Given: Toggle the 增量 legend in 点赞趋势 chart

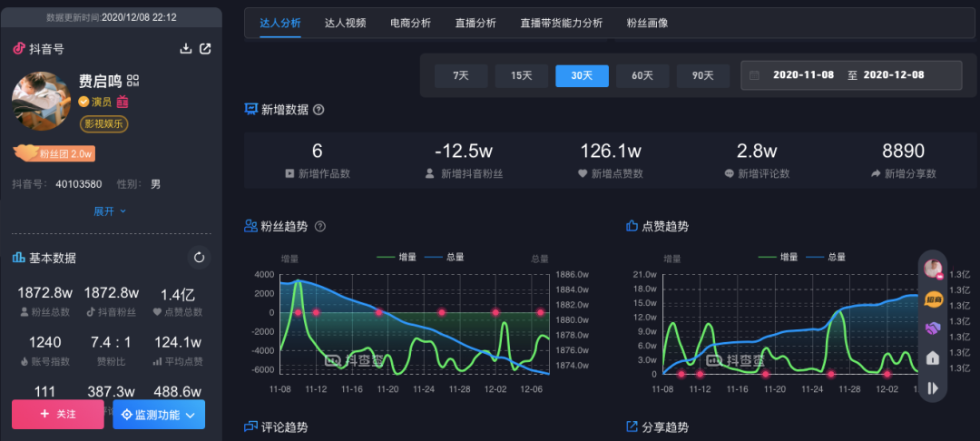Looking at the screenshot, I should (x=779, y=257).
